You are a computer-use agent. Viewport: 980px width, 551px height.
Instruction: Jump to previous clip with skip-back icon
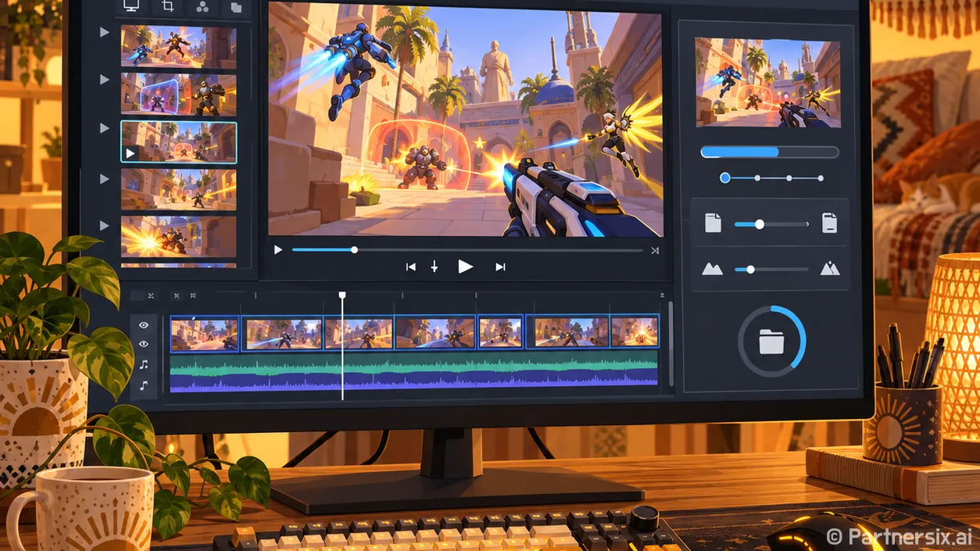(x=410, y=267)
